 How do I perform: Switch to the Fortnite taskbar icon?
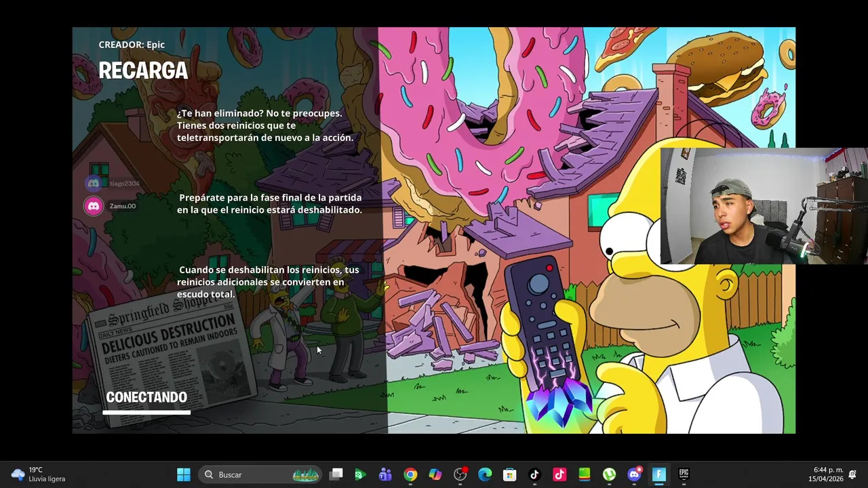(x=659, y=474)
